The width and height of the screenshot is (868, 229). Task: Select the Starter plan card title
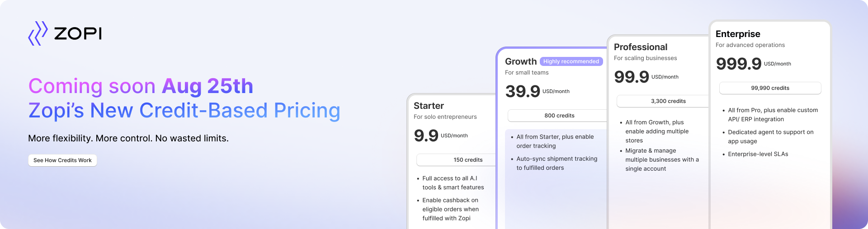point(429,106)
